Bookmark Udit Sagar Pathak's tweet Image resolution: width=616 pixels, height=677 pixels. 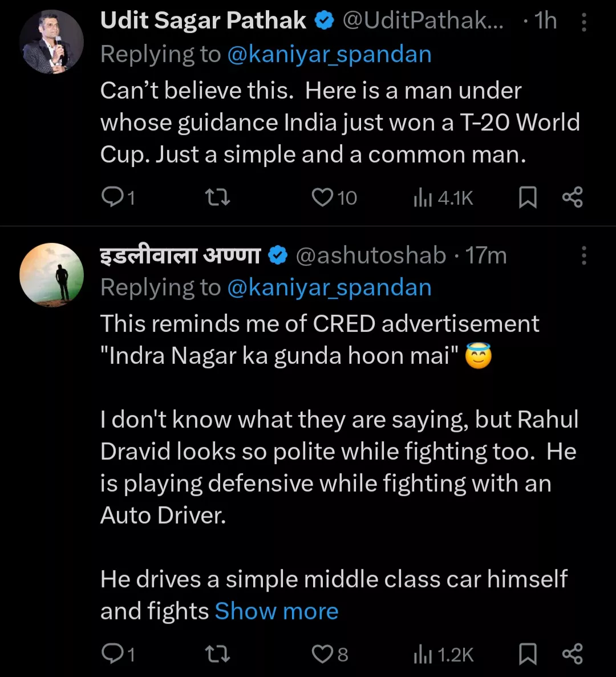point(528,197)
